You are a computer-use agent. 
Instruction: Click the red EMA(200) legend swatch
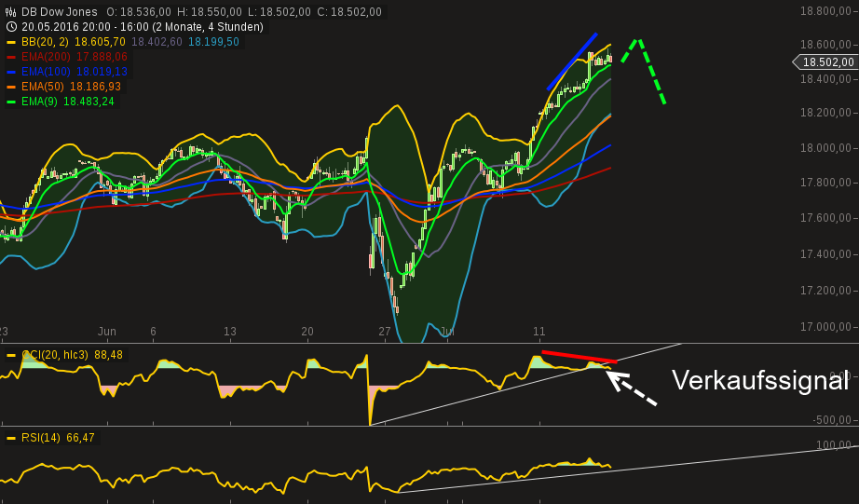click(11, 57)
